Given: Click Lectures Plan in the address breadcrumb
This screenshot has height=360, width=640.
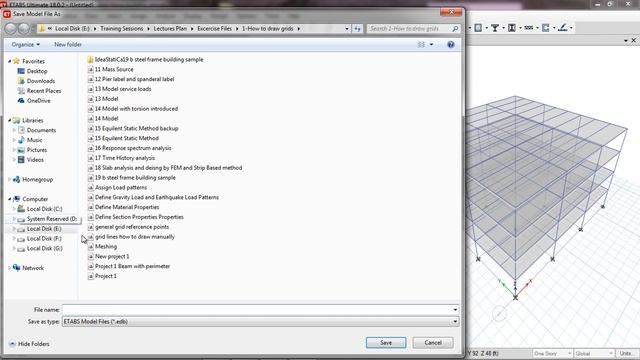Looking at the screenshot, I should point(170,29).
